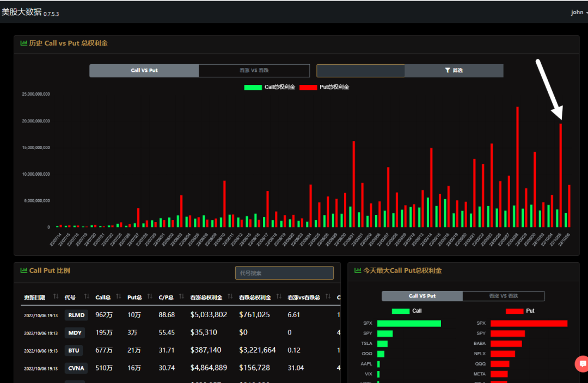Focus the 代号搜索 search box

pos(284,273)
